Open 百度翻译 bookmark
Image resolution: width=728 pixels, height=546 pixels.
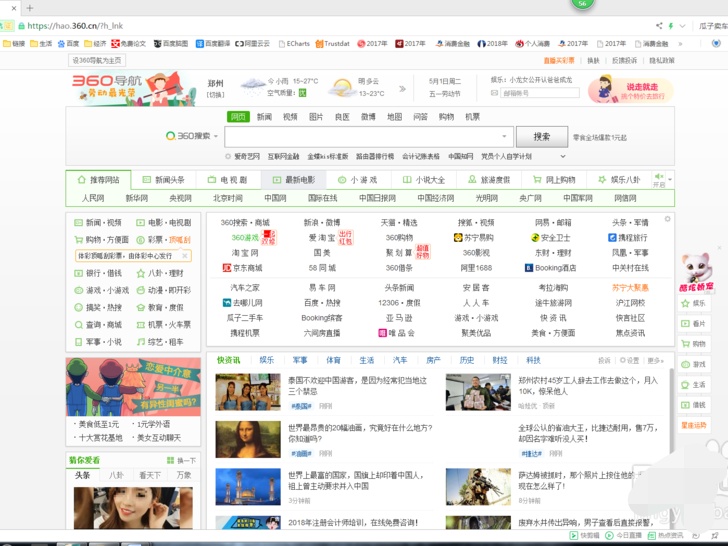(x=213, y=44)
